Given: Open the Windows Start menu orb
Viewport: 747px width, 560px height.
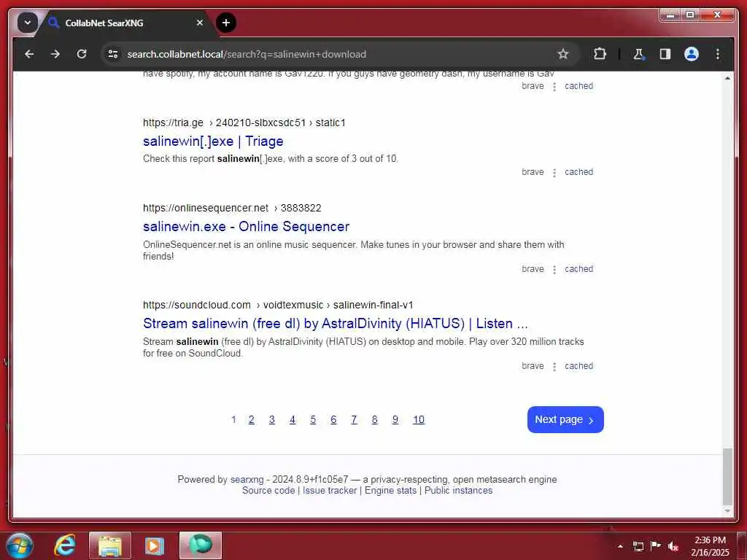Looking at the screenshot, I should pyautogui.click(x=20, y=545).
